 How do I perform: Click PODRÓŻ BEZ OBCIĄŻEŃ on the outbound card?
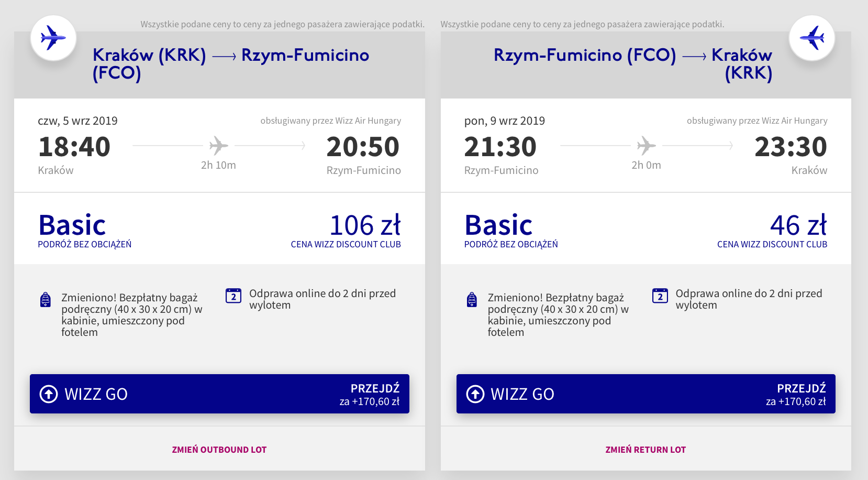(x=85, y=244)
